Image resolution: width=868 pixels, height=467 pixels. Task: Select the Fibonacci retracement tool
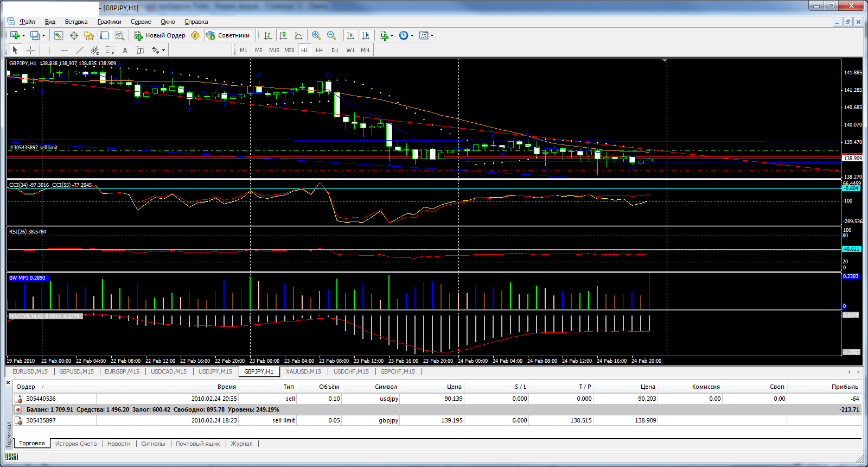[110, 50]
